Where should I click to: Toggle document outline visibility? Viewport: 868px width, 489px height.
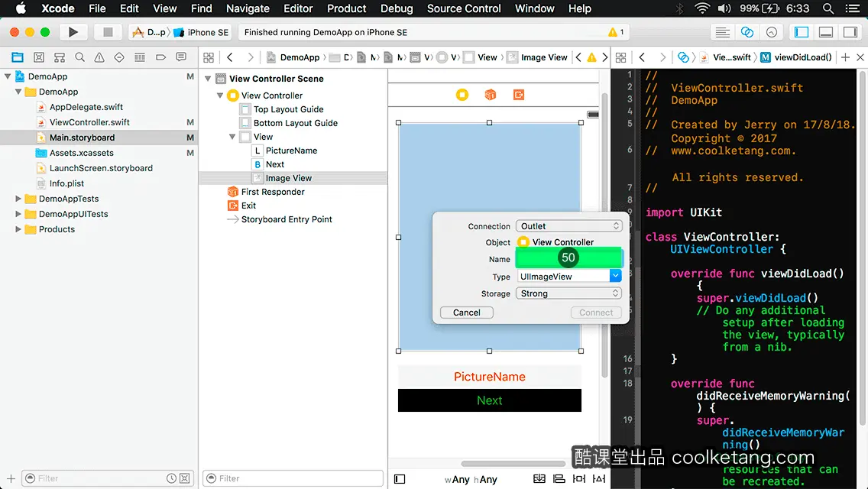[400, 479]
